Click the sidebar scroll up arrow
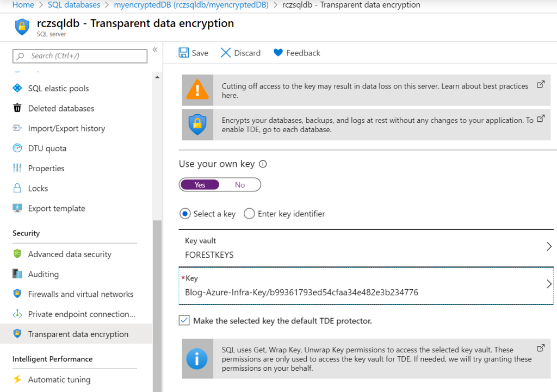The image size is (557, 392). point(157,77)
